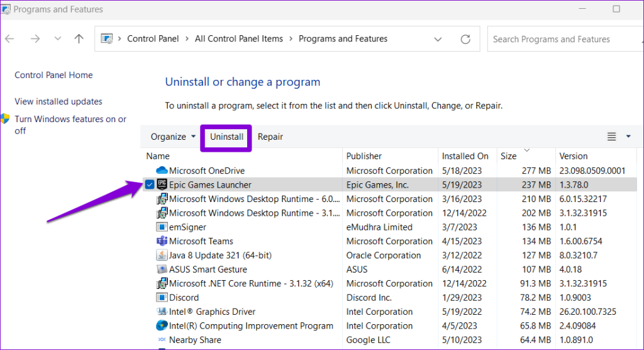644x350 pixels.
Task: Click Desktop Runtime 6.0 installer icon
Action: point(162,199)
